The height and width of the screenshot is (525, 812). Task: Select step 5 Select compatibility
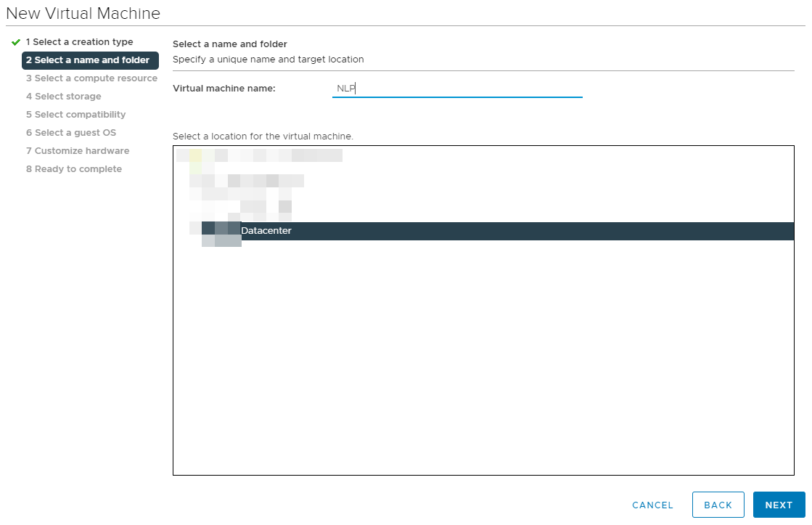pos(75,115)
